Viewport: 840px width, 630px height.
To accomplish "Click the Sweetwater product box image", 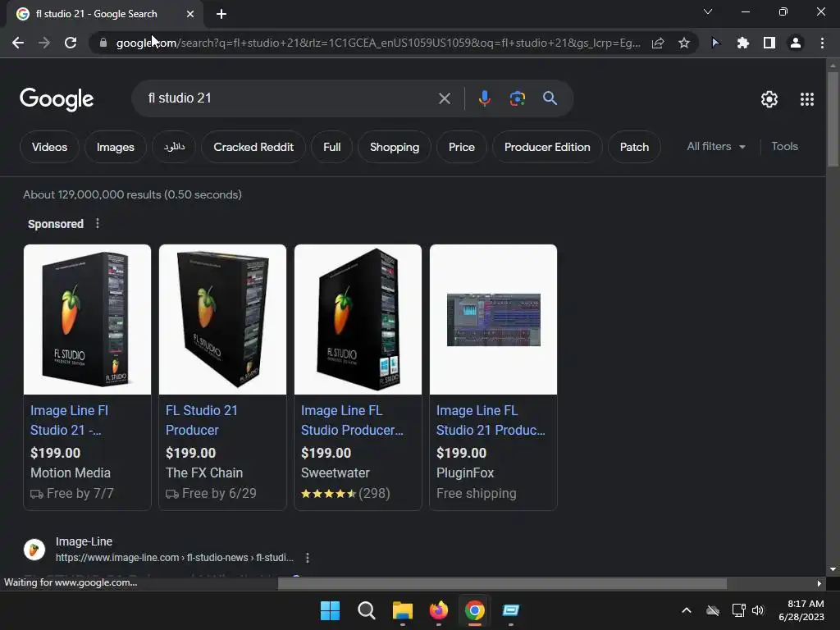I will (358, 320).
